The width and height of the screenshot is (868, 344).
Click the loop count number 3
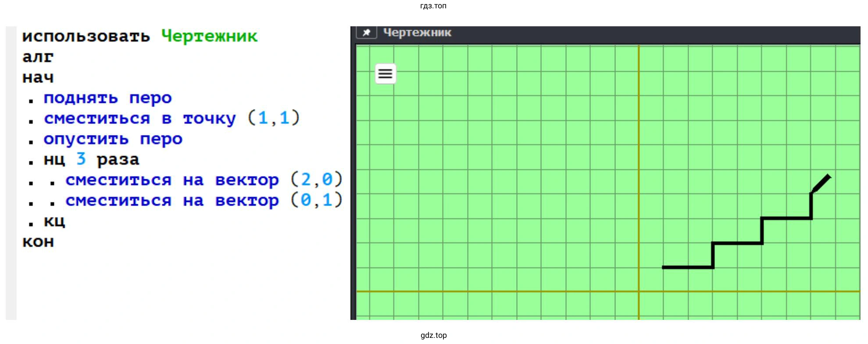[81, 159]
